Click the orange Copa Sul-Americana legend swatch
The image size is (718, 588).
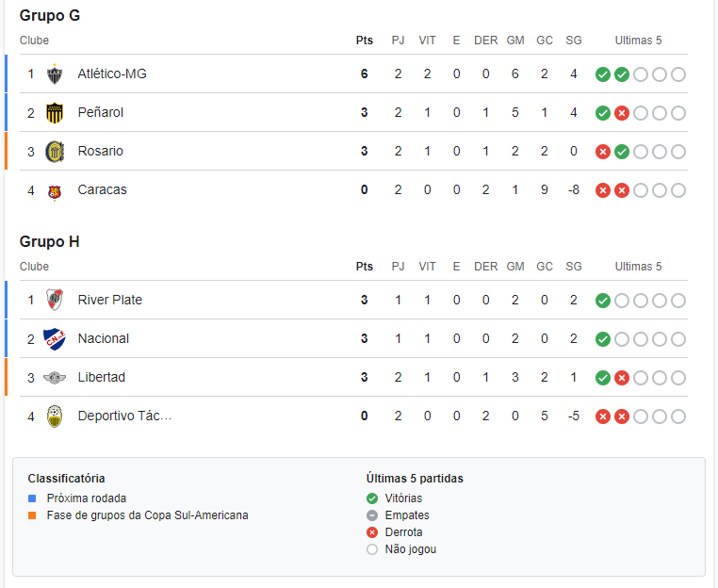point(32,515)
